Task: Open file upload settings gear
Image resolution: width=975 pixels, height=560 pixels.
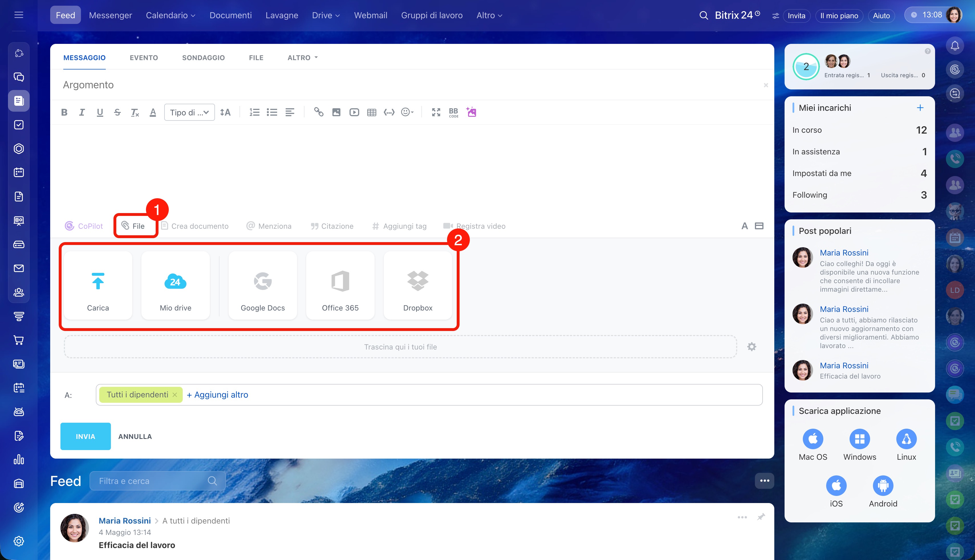Action: (x=752, y=347)
